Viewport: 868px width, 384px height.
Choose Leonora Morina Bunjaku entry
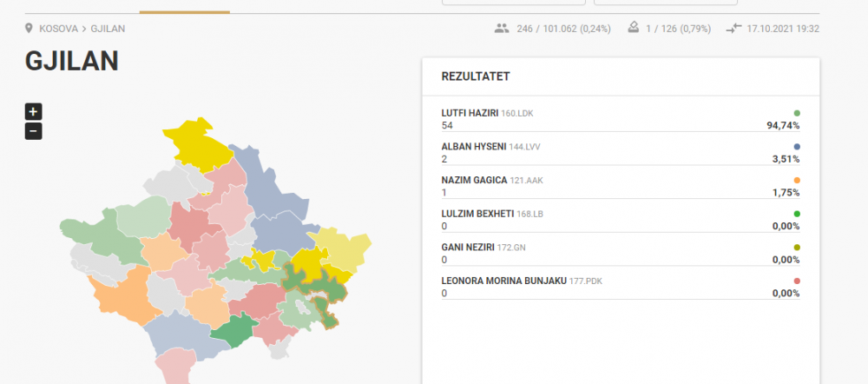pyautogui.click(x=503, y=281)
